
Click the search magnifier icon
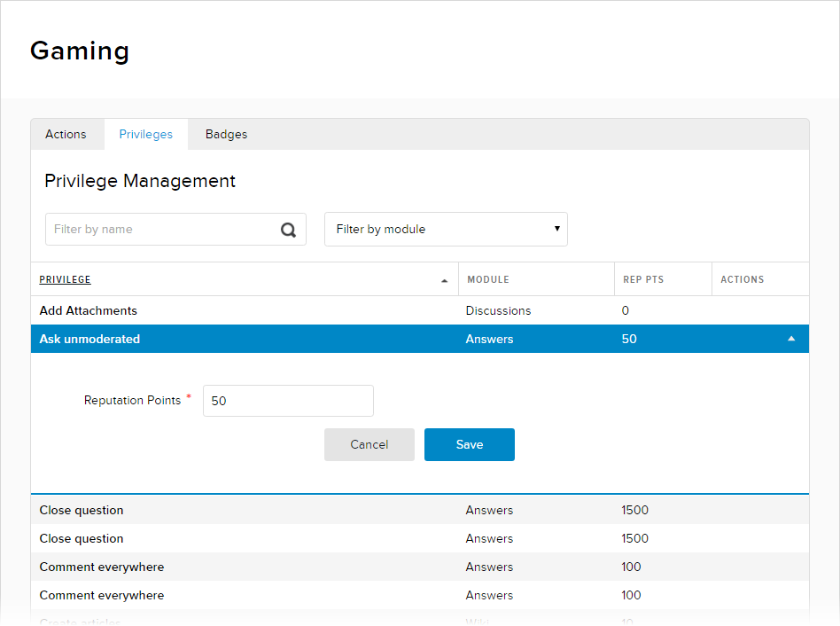[288, 230]
